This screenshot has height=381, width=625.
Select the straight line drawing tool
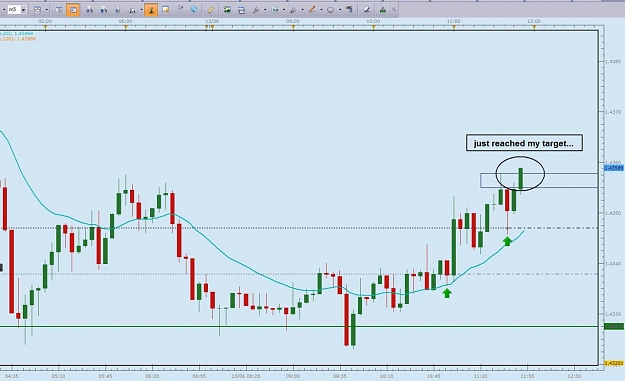(312, 10)
